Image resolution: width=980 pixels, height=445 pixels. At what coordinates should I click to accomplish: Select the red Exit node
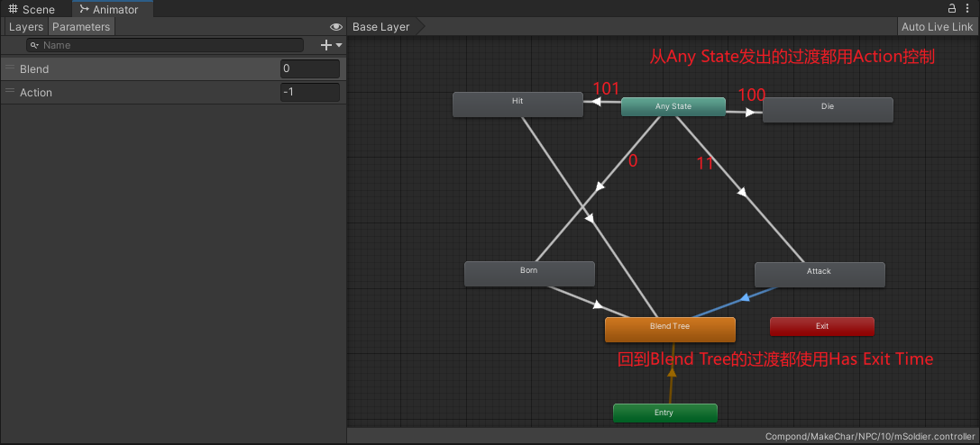(x=822, y=326)
